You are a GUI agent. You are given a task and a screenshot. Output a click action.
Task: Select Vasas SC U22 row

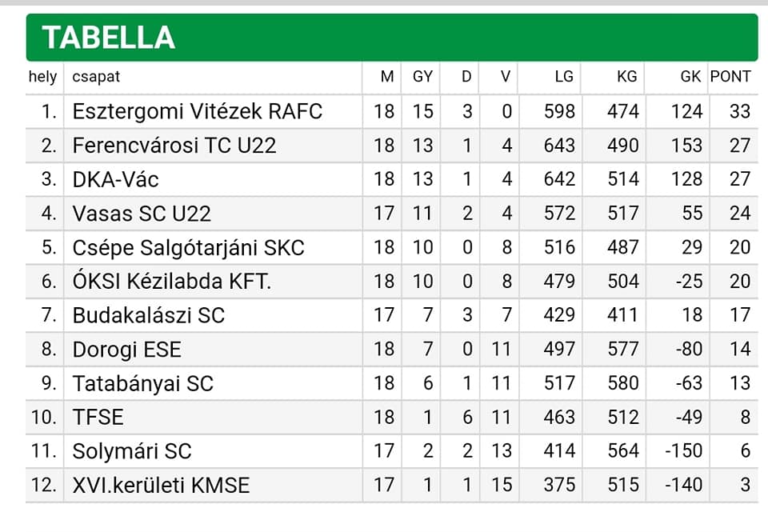pyautogui.click(x=392, y=214)
